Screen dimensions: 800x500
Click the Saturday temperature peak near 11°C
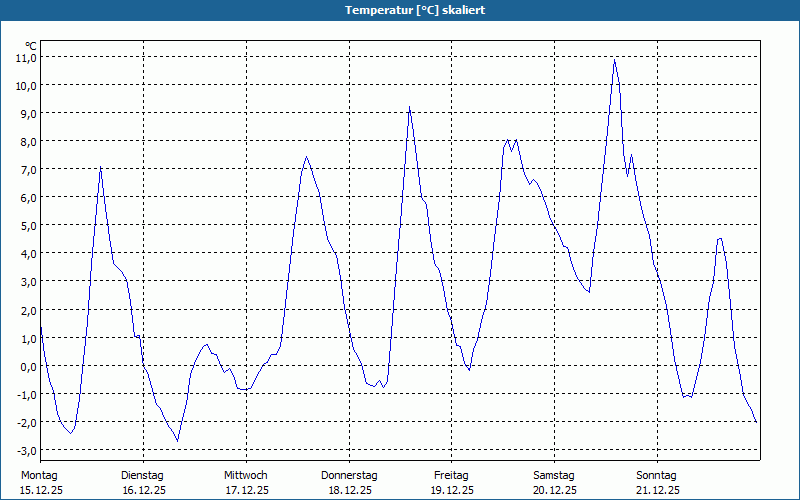tap(615, 60)
